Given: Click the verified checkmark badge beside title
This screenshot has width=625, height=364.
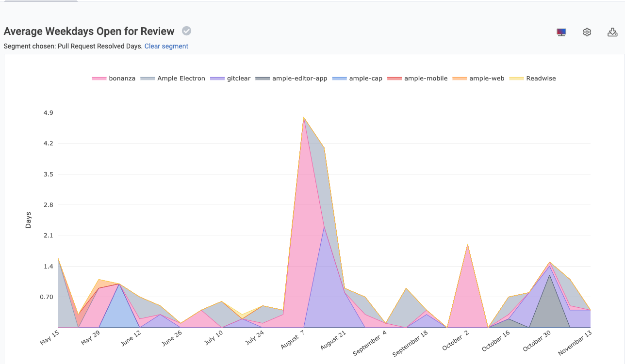Looking at the screenshot, I should point(186,31).
